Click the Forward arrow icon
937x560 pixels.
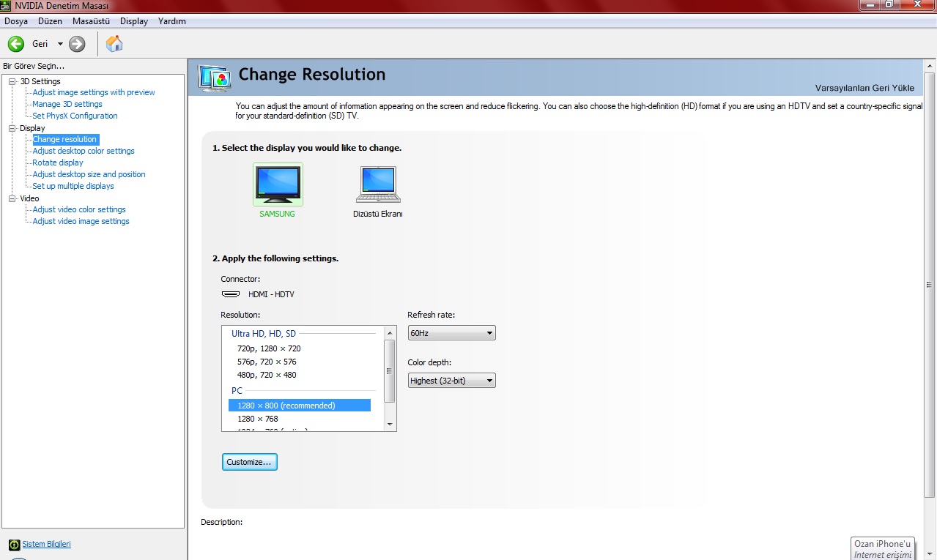[x=77, y=44]
